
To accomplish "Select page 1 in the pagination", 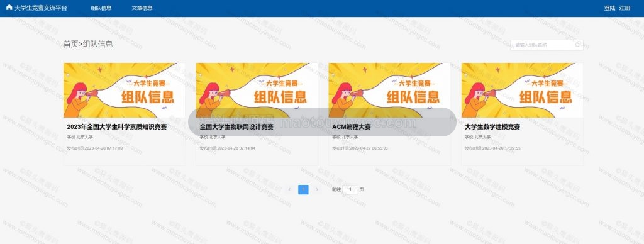I will pyautogui.click(x=303, y=189).
